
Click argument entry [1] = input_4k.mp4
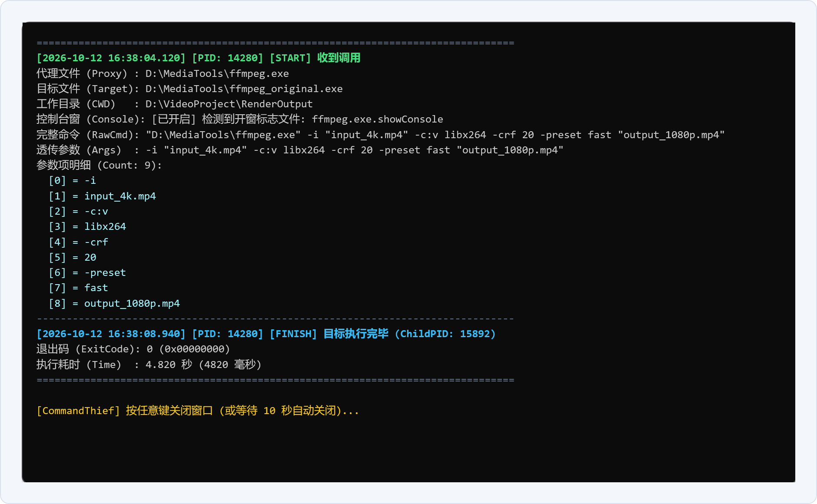click(x=102, y=196)
